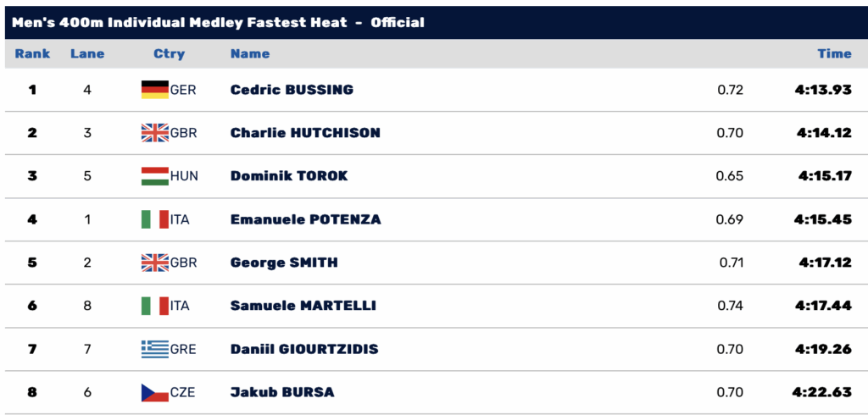Click the Name column header

[x=250, y=53]
